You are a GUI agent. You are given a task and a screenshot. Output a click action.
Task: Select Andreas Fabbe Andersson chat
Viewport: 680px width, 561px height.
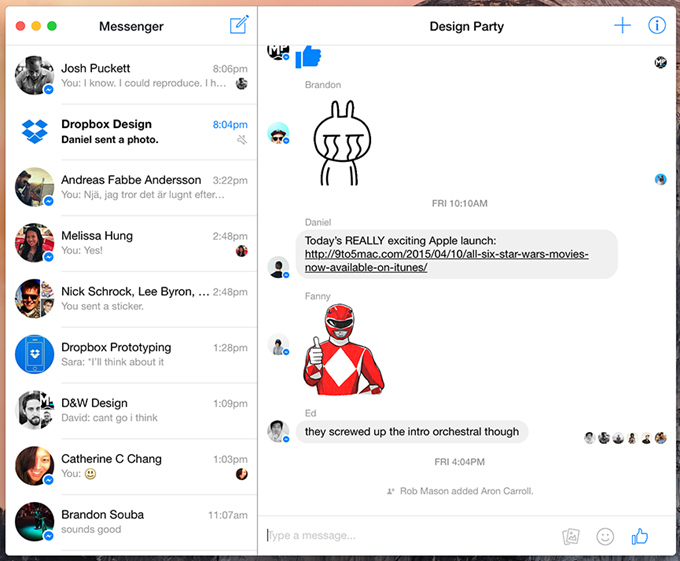(131, 187)
